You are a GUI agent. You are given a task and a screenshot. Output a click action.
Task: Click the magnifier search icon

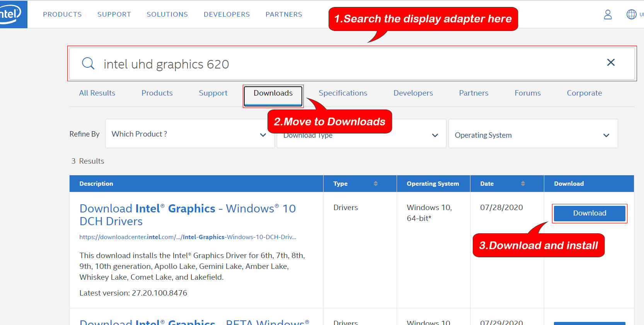click(88, 63)
